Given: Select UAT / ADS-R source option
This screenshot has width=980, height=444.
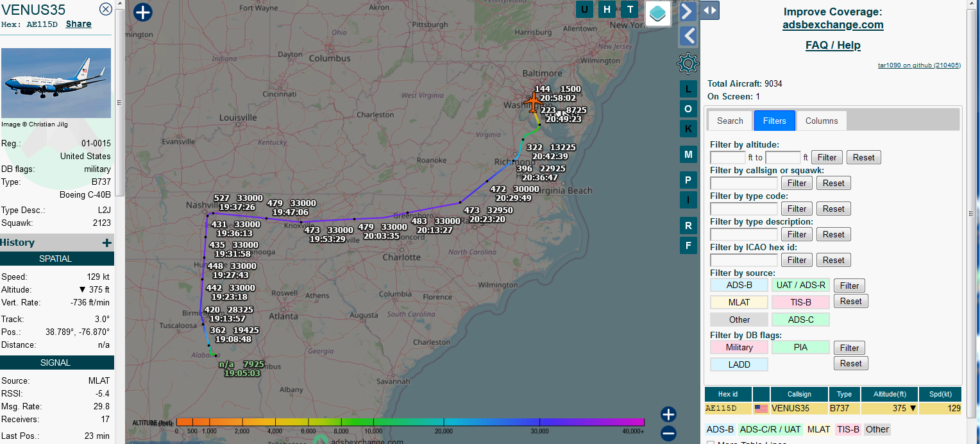Looking at the screenshot, I should 800,285.
